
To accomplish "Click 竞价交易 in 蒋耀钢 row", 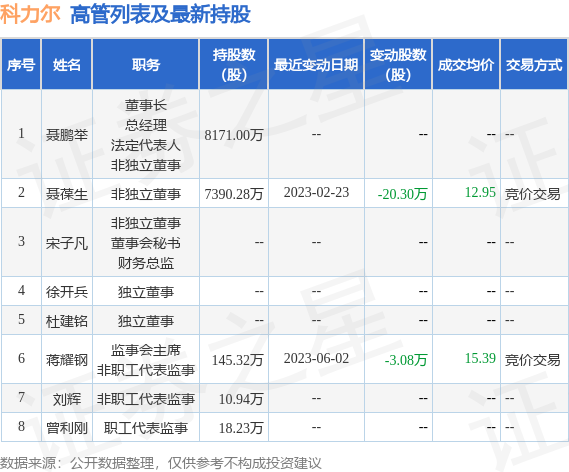I will 532,360.
